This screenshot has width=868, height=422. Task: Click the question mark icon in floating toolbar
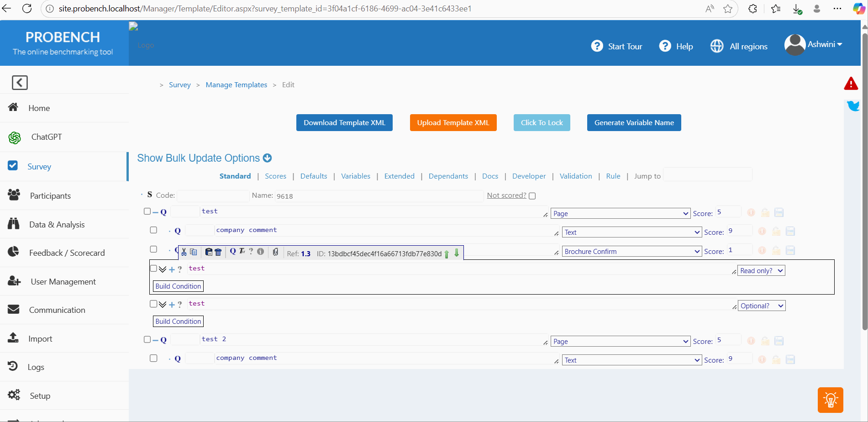[251, 251]
